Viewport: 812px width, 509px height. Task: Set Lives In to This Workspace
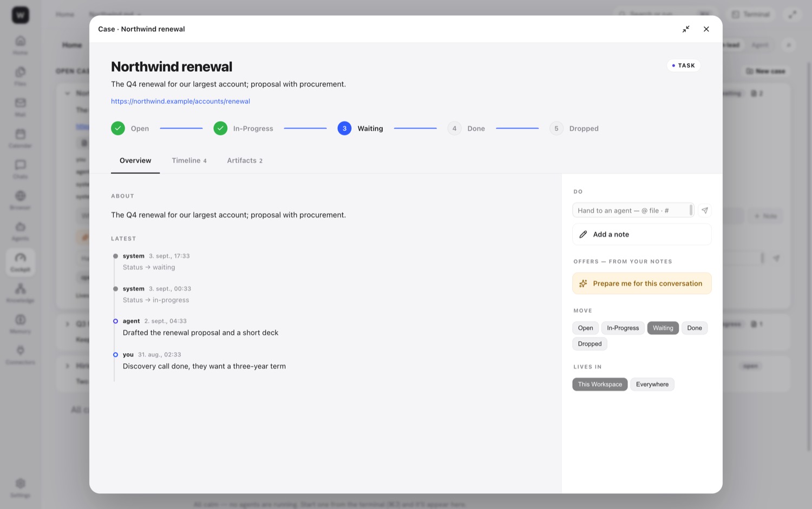600,384
